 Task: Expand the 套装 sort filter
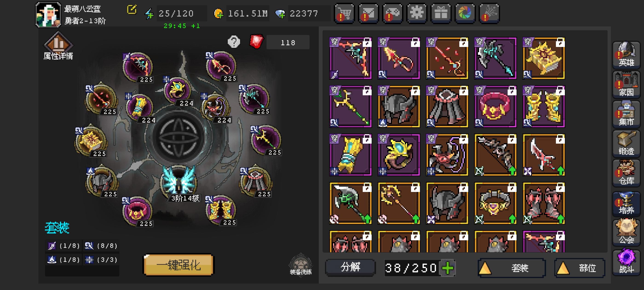pos(511,268)
